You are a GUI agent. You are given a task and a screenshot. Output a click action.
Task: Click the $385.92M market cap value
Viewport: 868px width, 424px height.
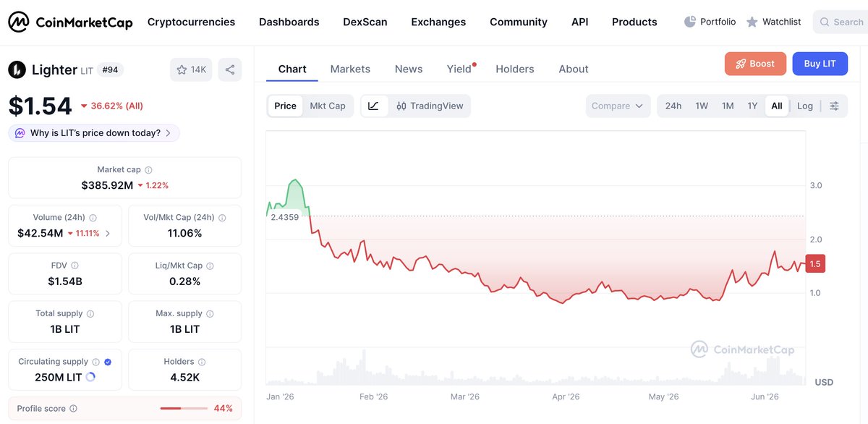(x=107, y=185)
